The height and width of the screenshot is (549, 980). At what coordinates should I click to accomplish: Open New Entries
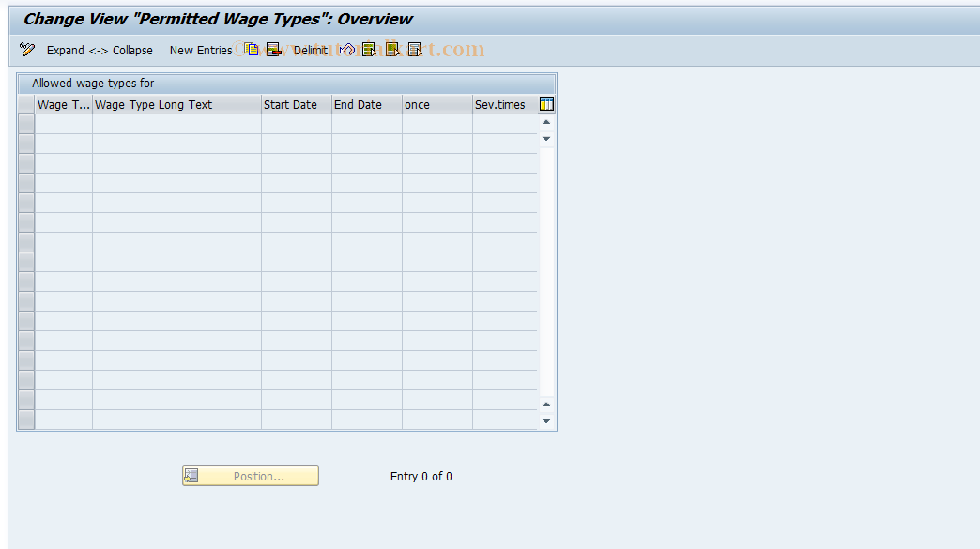pyautogui.click(x=201, y=50)
